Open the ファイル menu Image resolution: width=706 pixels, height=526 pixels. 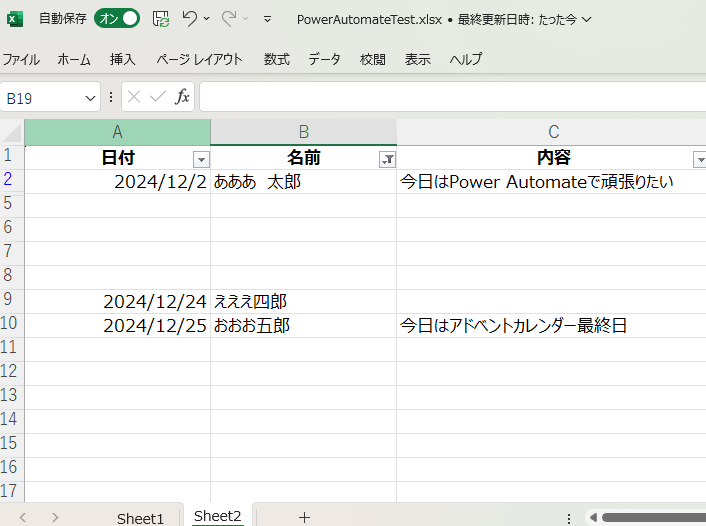[21, 59]
